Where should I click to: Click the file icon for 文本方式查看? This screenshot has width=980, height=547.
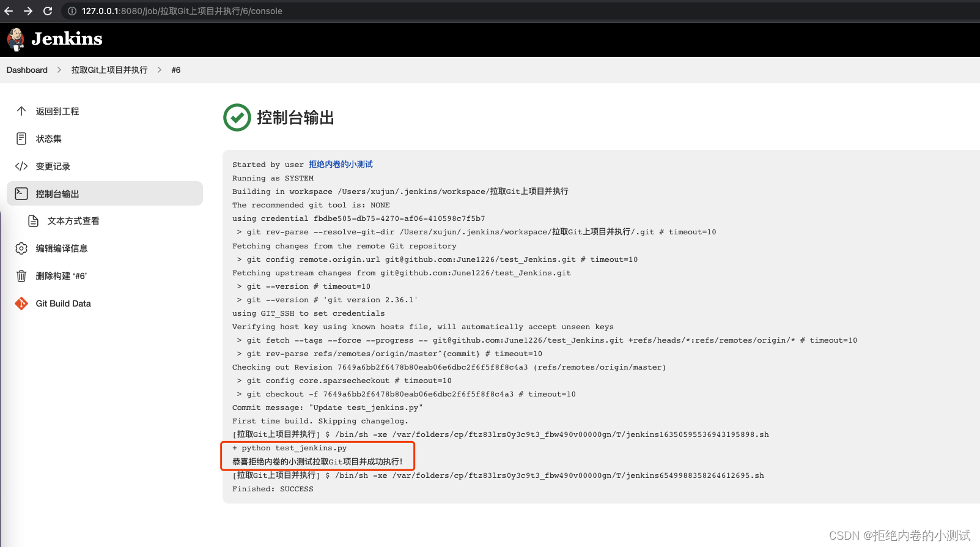pos(34,221)
